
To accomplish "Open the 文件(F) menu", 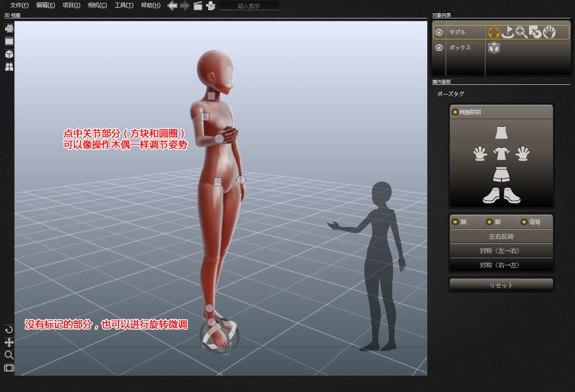I will tap(19, 5).
